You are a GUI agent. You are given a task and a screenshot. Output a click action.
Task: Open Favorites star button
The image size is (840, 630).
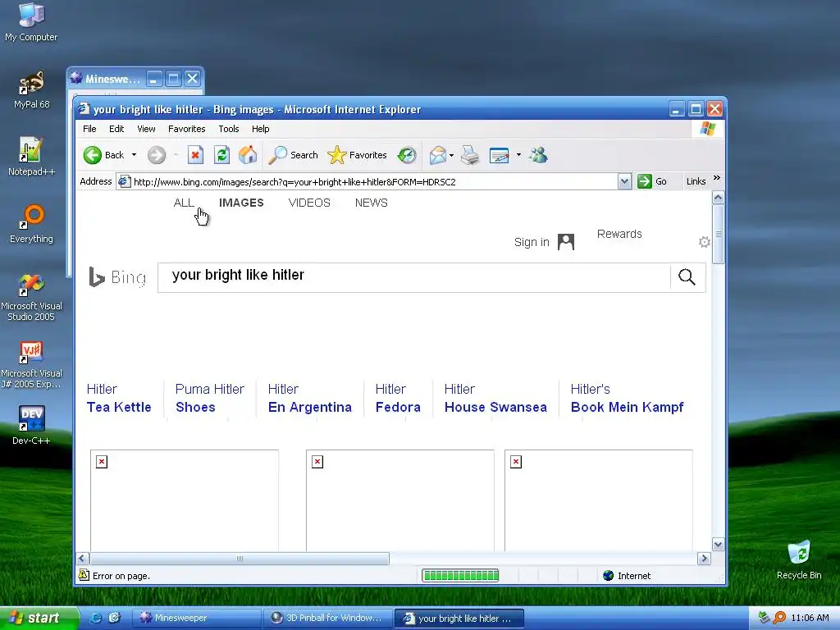[x=357, y=155]
